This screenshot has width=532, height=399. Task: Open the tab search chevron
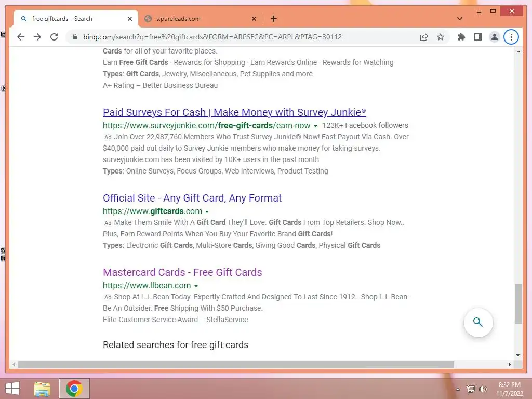(460, 19)
